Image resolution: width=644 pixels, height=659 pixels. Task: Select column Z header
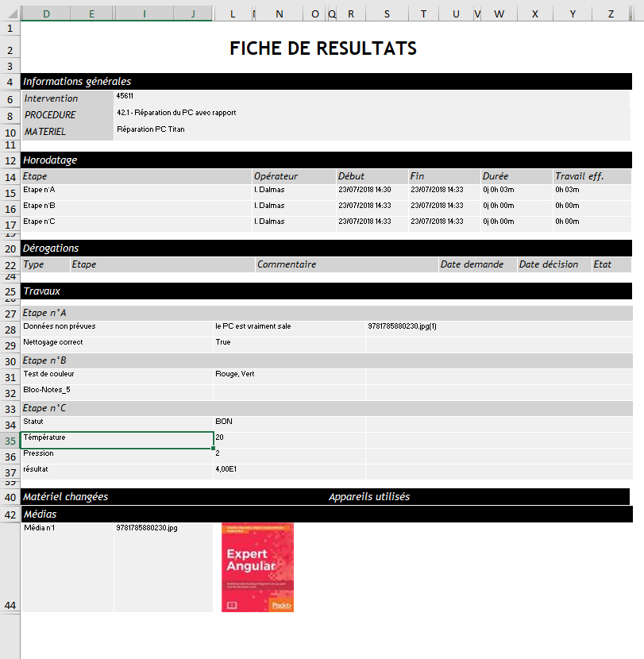pos(611,13)
